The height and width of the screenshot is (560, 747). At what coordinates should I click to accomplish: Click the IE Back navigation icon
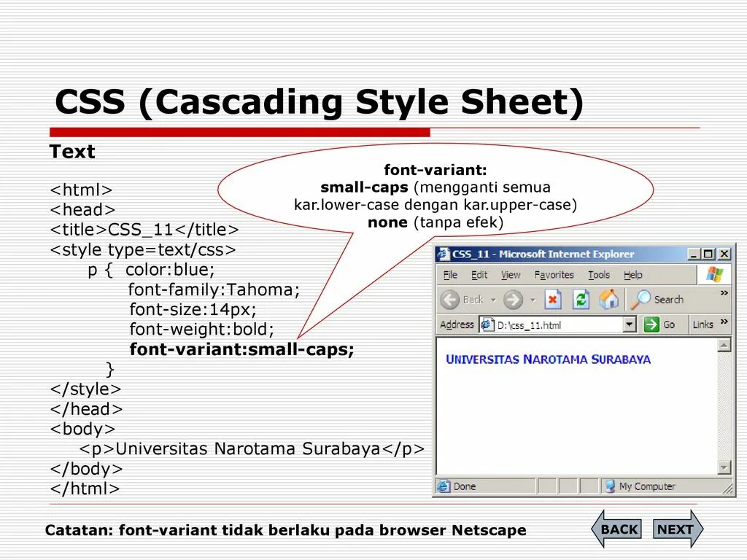[x=449, y=300]
